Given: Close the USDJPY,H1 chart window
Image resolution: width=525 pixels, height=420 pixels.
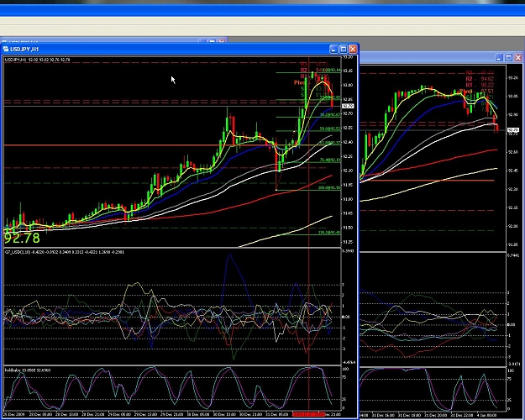Looking at the screenshot, I should (x=353, y=50).
